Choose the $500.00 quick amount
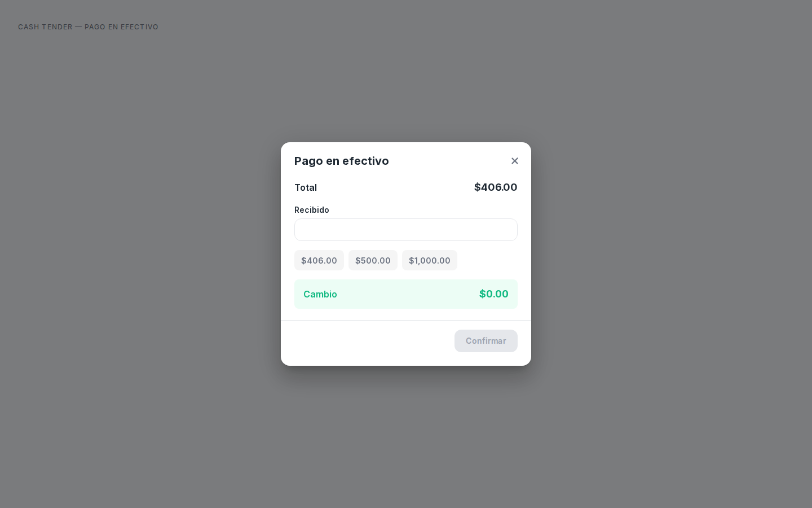The image size is (812, 508). click(x=373, y=260)
